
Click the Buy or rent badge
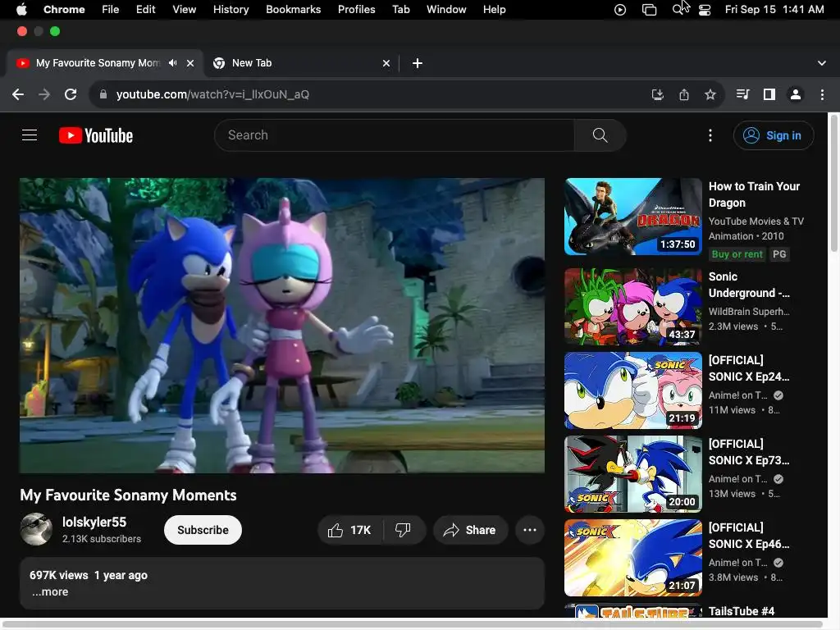pyautogui.click(x=737, y=254)
